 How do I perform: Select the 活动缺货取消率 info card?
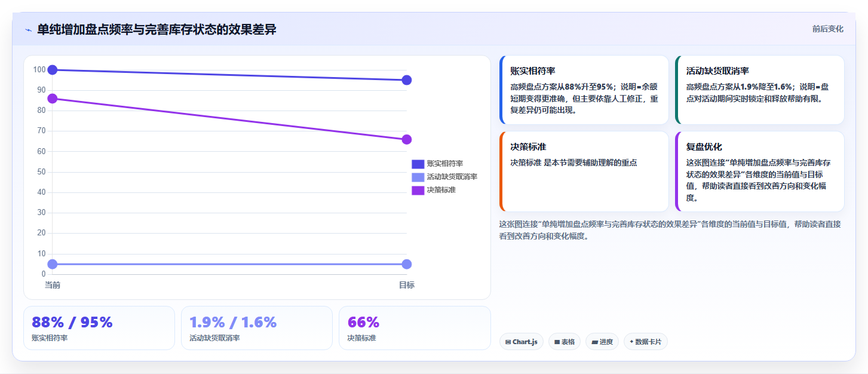(x=760, y=90)
